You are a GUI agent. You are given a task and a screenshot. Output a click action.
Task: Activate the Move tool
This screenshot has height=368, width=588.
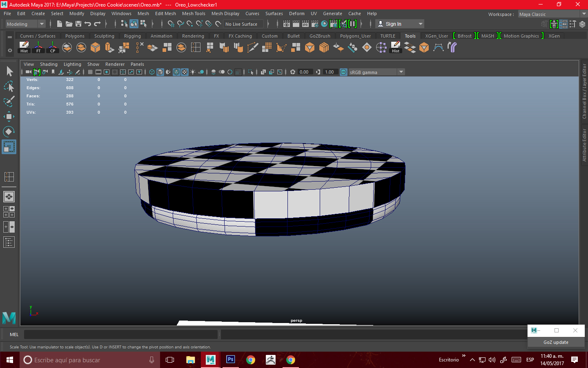click(9, 117)
